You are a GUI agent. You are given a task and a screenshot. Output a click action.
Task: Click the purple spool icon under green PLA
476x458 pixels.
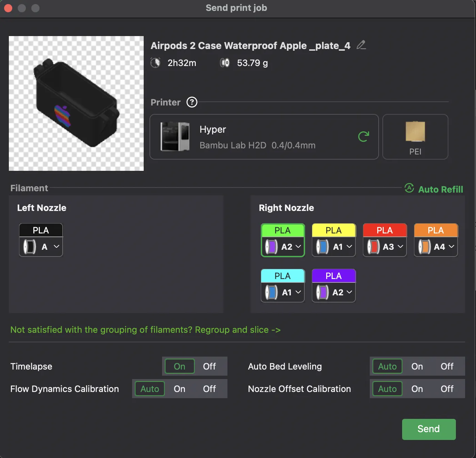(x=271, y=247)
